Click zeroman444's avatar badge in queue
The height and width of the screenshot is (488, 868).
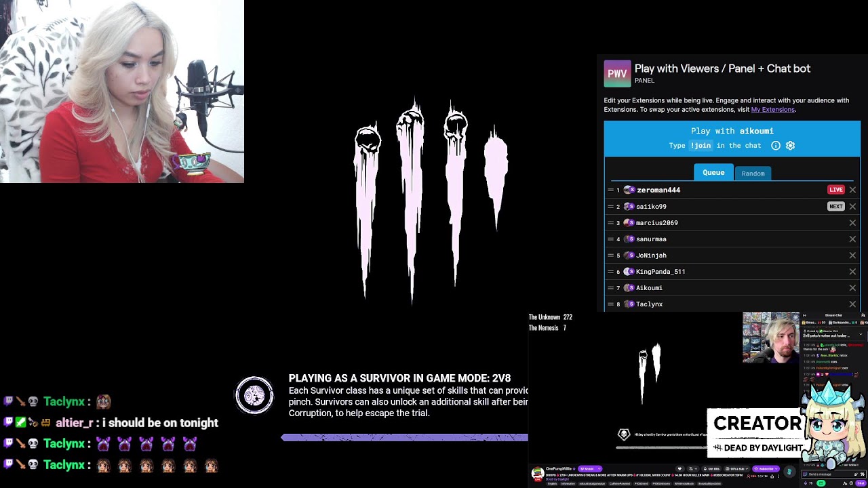click(x=629, y=190)
